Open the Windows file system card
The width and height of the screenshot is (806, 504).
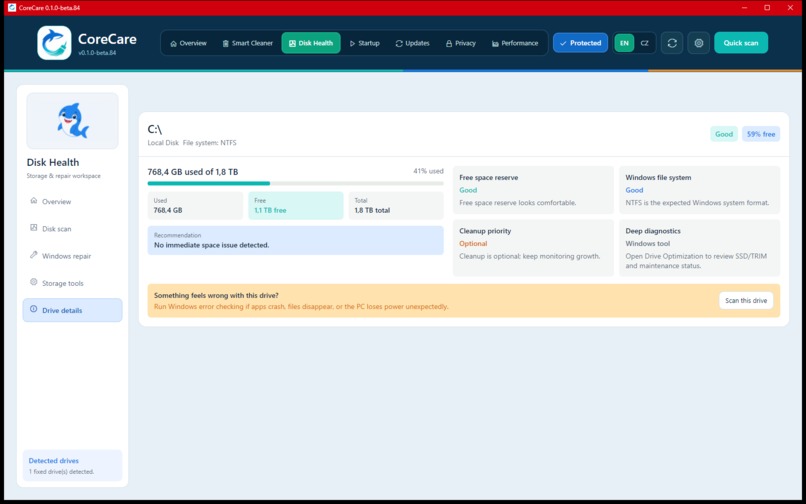pyautogui.click(x=699, y=190)
